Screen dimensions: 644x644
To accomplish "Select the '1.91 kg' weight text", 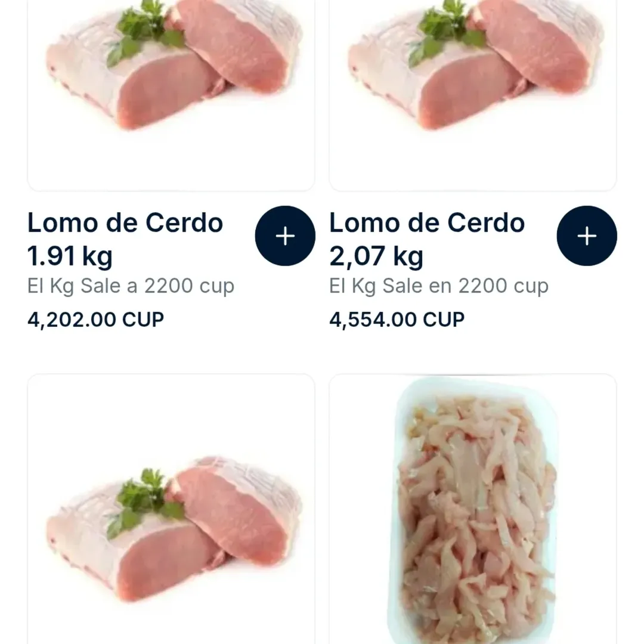I will pos(70,256).
